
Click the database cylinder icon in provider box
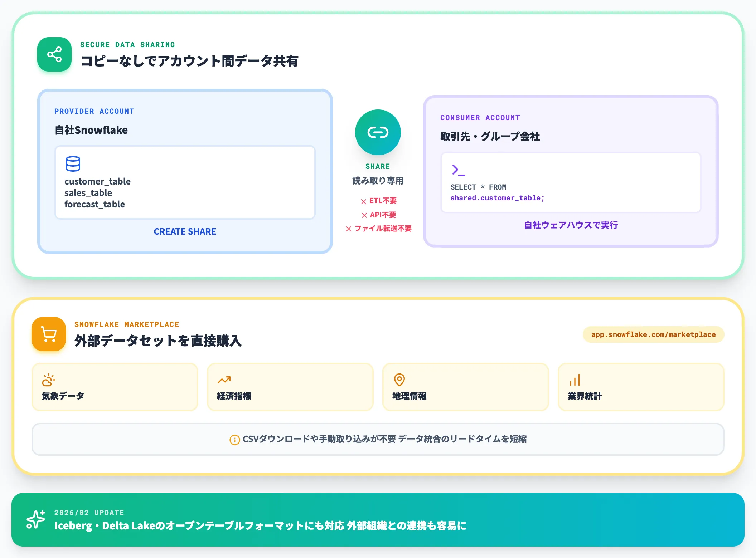73,164
